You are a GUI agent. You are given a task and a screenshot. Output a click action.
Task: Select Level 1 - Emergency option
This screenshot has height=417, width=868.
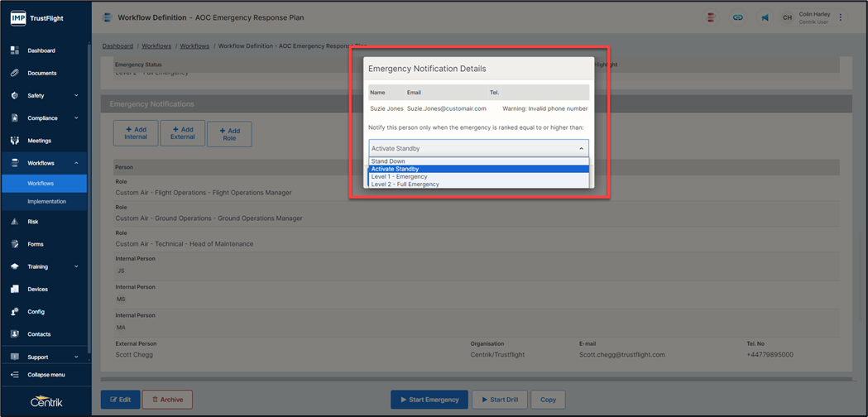[400, 177]
